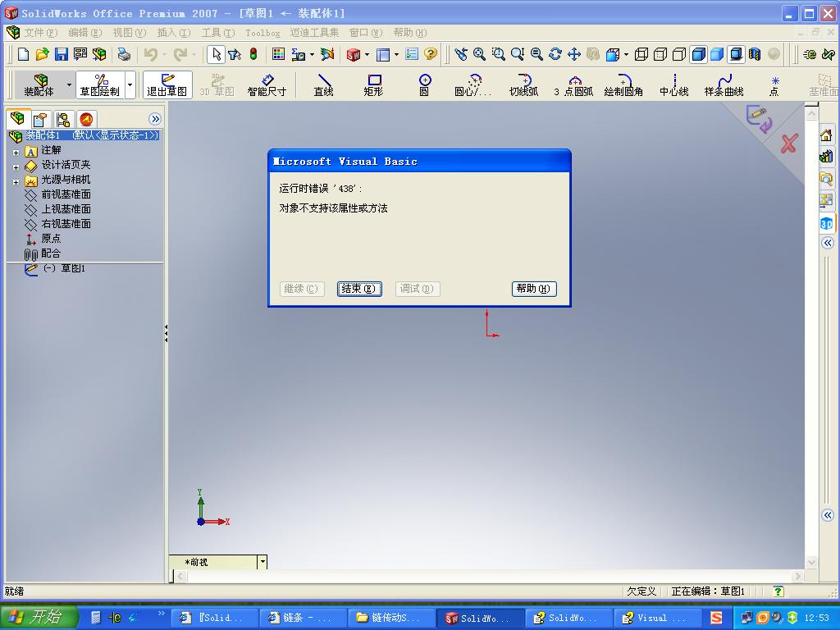The image size is (840, 630).
Task: Open the 工具 menu
Action: (x=218, y=33)
